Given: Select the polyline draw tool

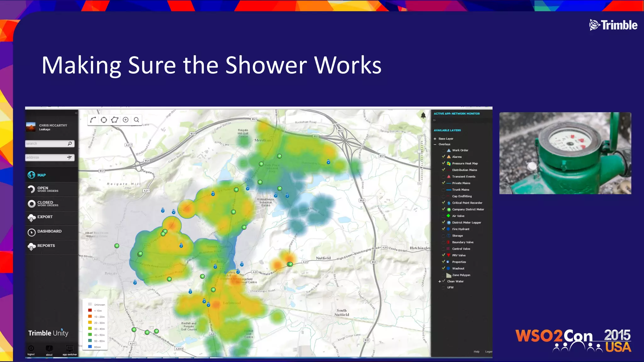Looking at the screenshot, I should [x=93, y=120].
